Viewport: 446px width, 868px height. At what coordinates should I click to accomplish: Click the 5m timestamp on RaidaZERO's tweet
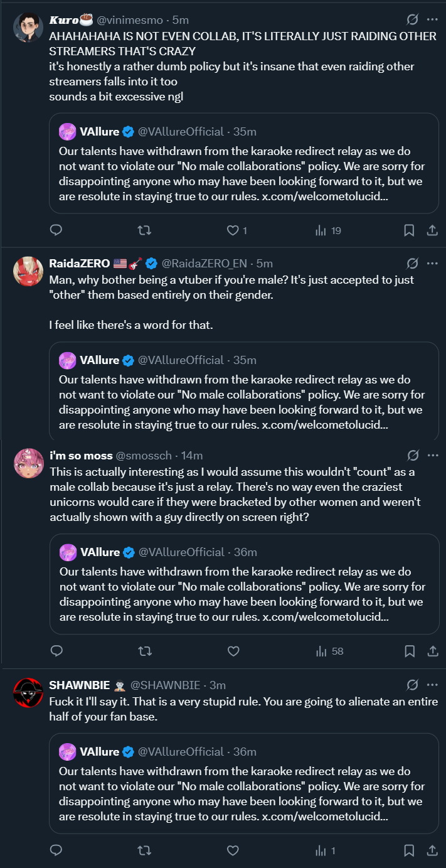(264, 263)
